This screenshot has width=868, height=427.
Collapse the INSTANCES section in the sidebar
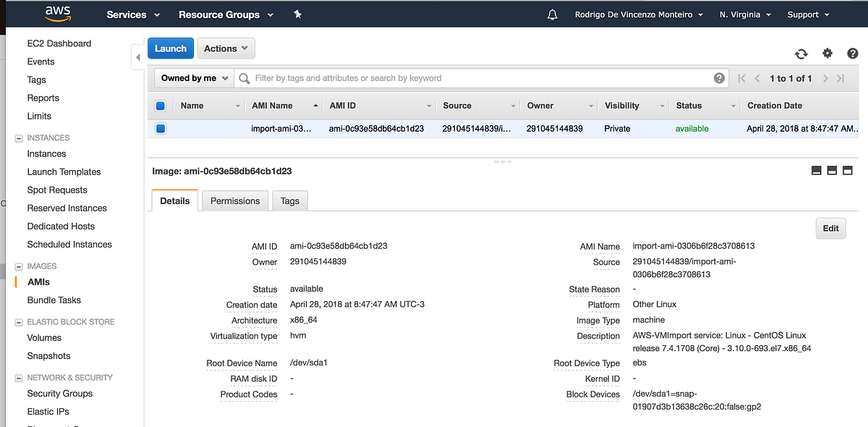tap(18, 138)
